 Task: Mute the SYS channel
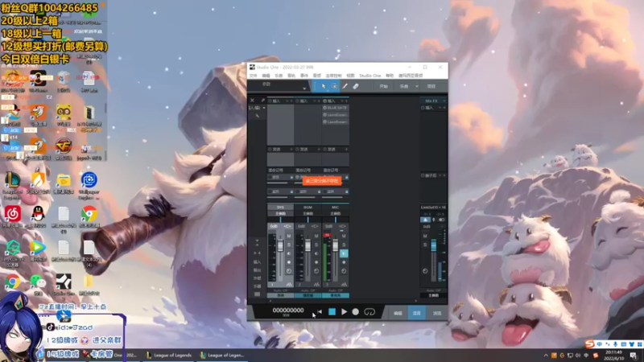(289, 236)
